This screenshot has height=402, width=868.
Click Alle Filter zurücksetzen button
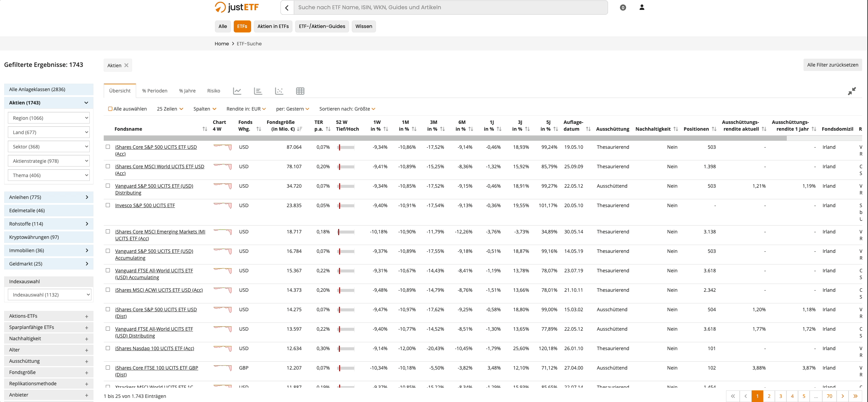833,65
